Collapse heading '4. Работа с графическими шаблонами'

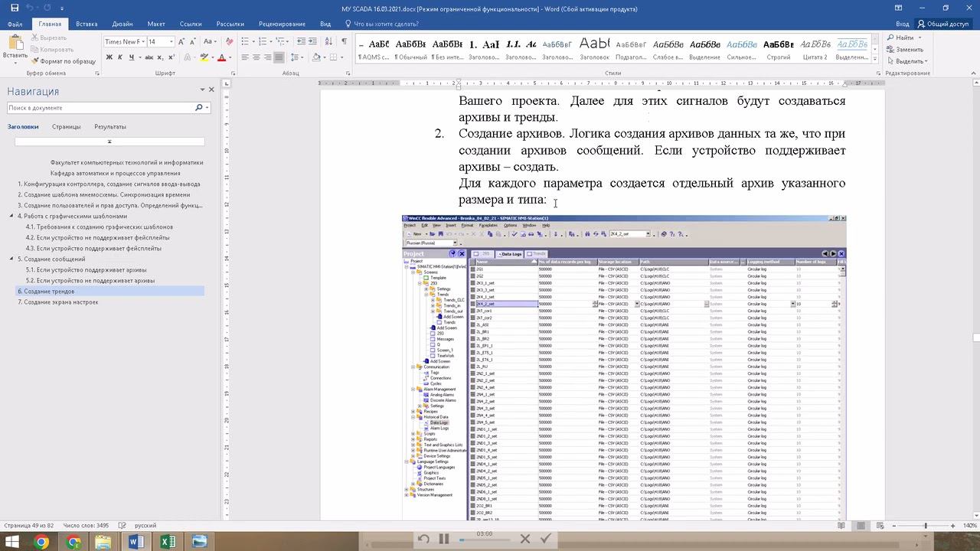pyautogui.click(x=11, y=216)
